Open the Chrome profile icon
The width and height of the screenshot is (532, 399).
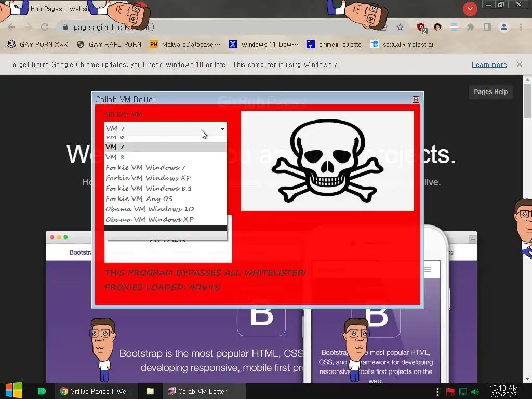coord(504,27)
